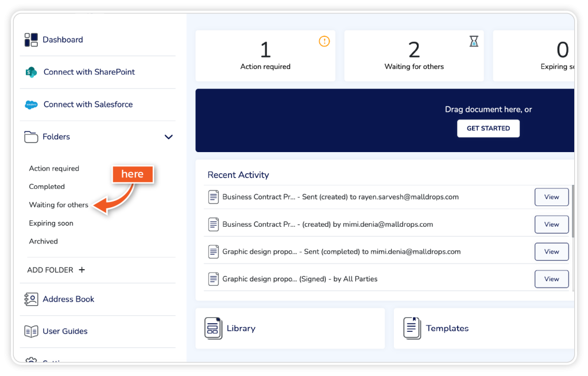The image size is (588, 376).
Task: Click the Salesforce cloud icon
Action: coord(31,104)
